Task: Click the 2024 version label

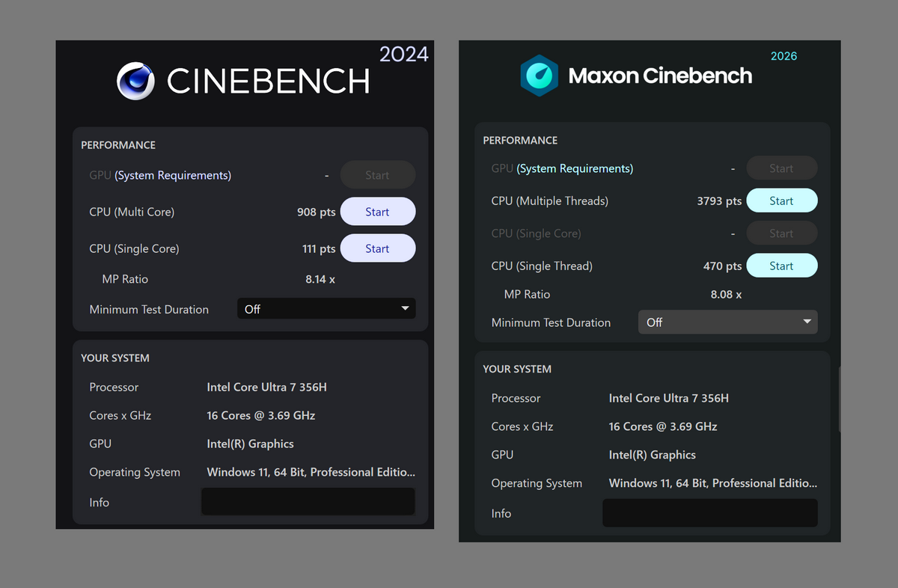Action: coord(404,54)
